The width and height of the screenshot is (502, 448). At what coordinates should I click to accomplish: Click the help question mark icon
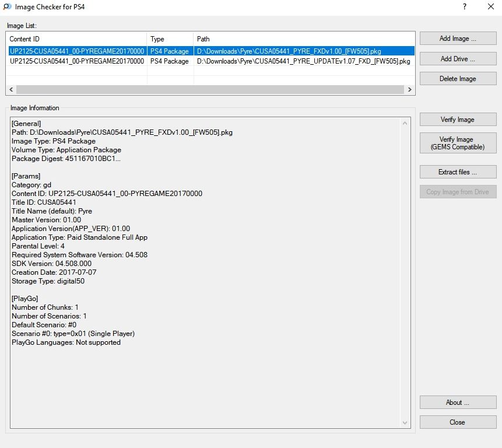465,7
